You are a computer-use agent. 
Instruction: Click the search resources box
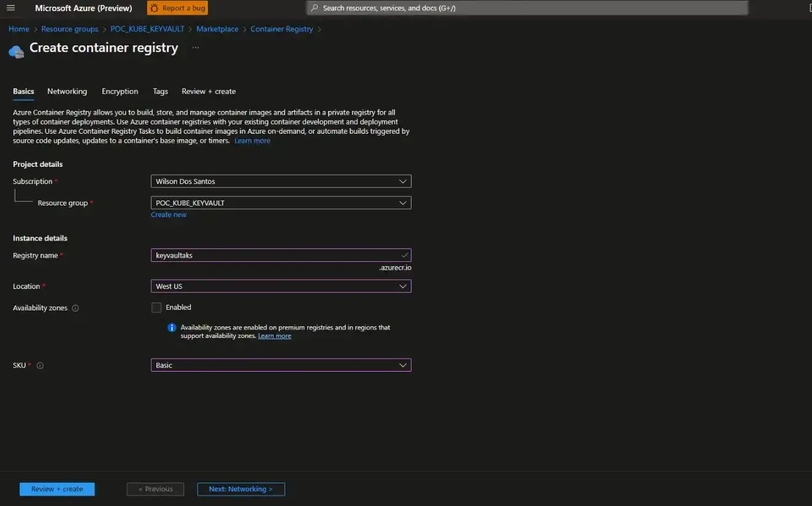click(527, 8)
